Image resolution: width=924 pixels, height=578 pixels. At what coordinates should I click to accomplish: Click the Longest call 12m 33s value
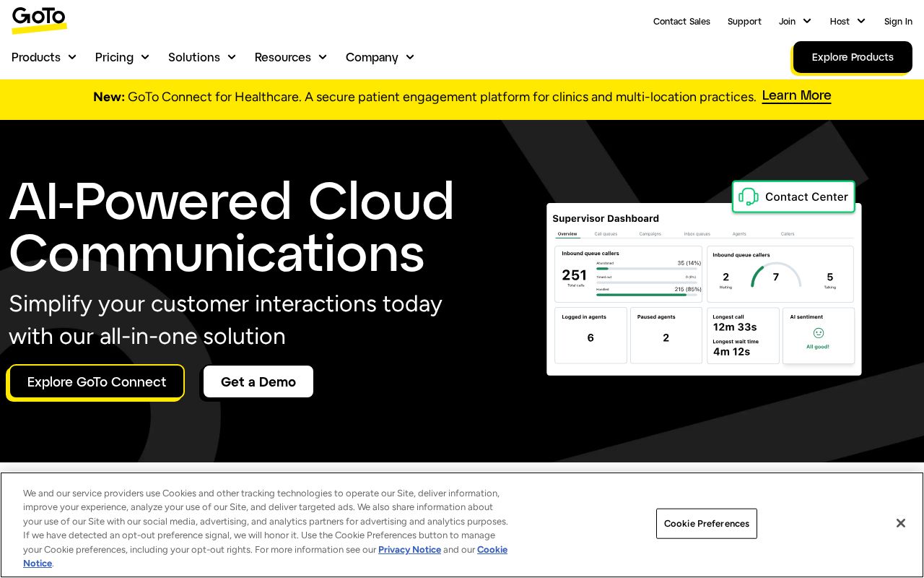[x=735, y=327]
